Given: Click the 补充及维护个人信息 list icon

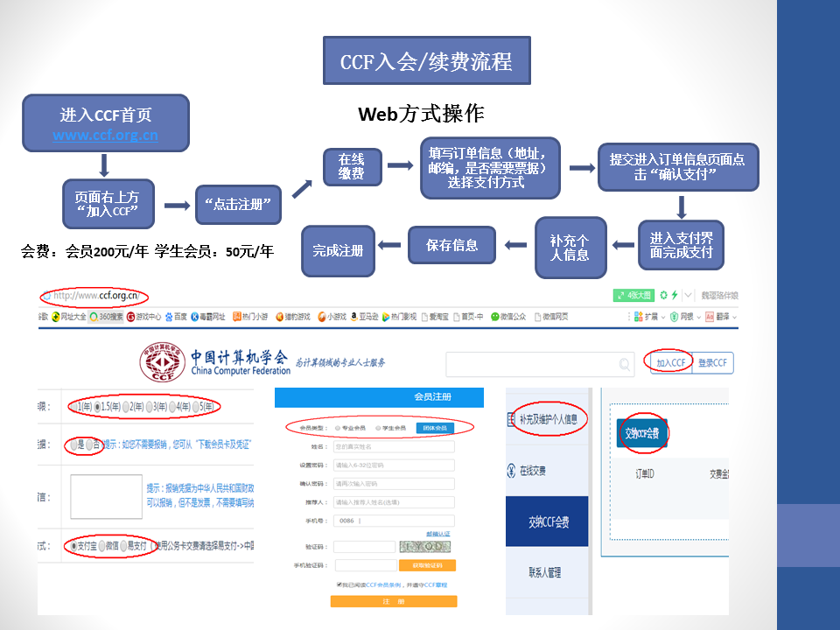Looking at the screenshot, I should coord(512,420).
